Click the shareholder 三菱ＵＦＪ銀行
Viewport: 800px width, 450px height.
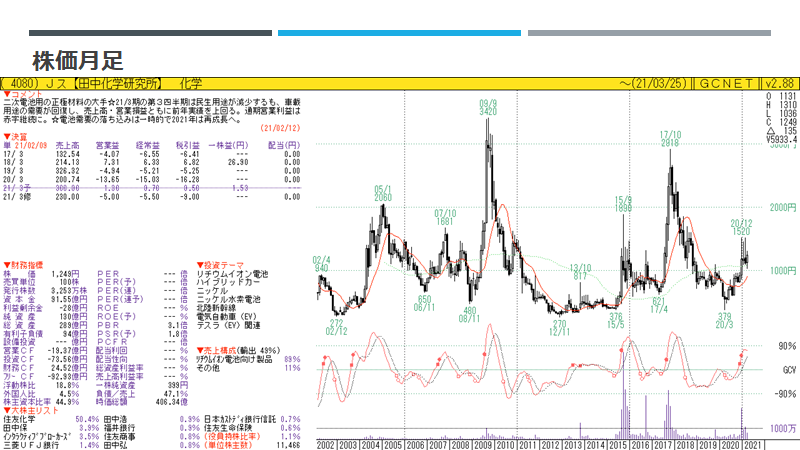coord(31,445)
